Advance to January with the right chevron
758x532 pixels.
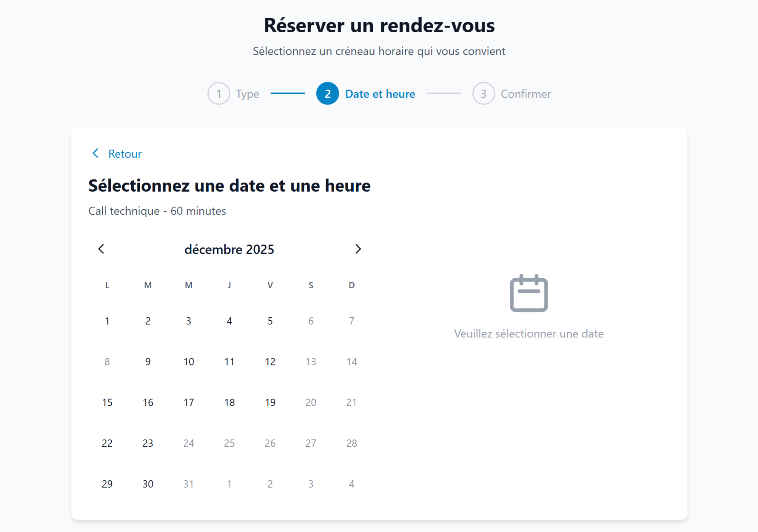coord(358,249)
